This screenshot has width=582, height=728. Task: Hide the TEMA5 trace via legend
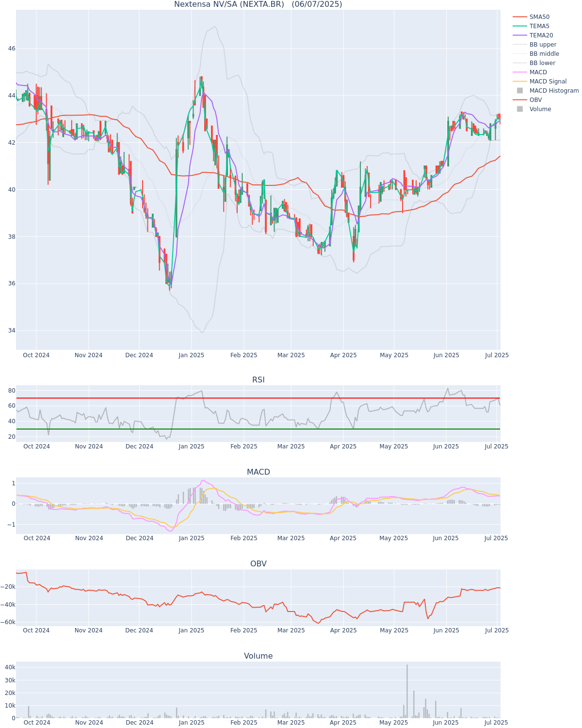(x=539, y=26)
